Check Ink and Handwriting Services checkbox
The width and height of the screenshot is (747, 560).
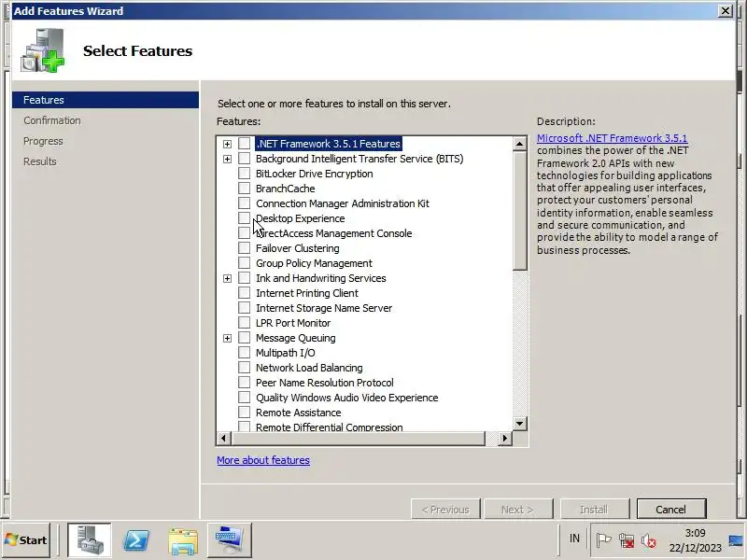pyautogui.click(x=244, y=277)
